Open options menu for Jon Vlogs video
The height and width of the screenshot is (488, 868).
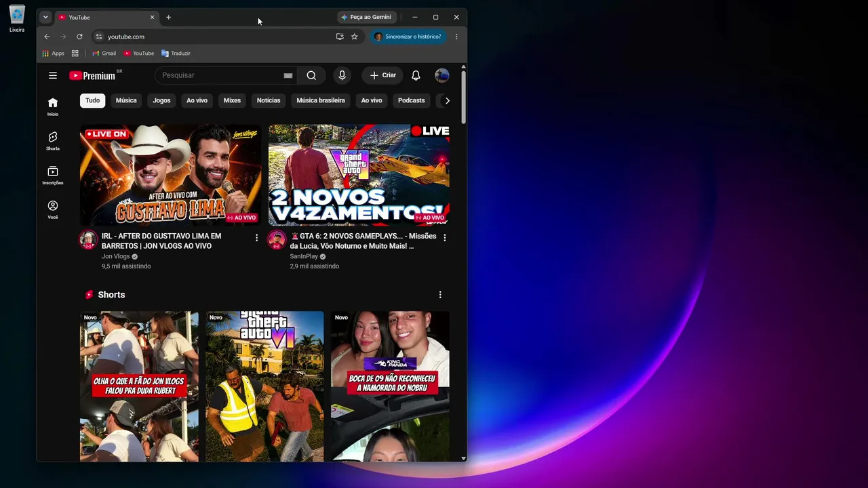point(256,238)
